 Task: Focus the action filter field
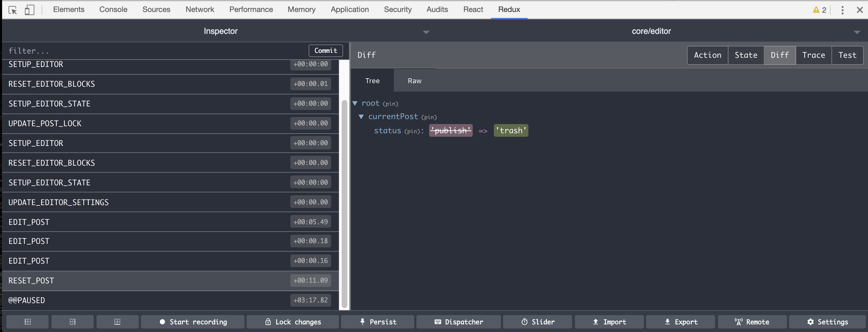(x=155, y=51)
